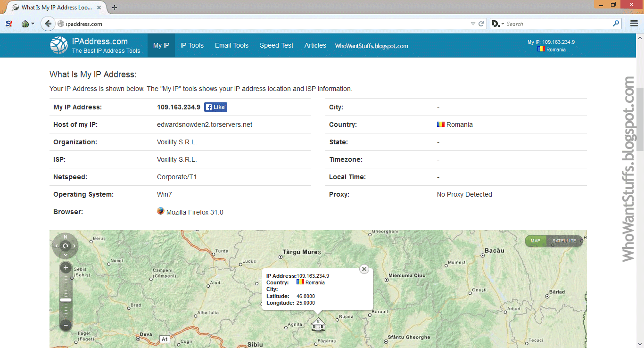Image resolution: width=644 pixels, height=348 pixels.
Task: Zoom in on the map with plus
Action: click(66, 268)
